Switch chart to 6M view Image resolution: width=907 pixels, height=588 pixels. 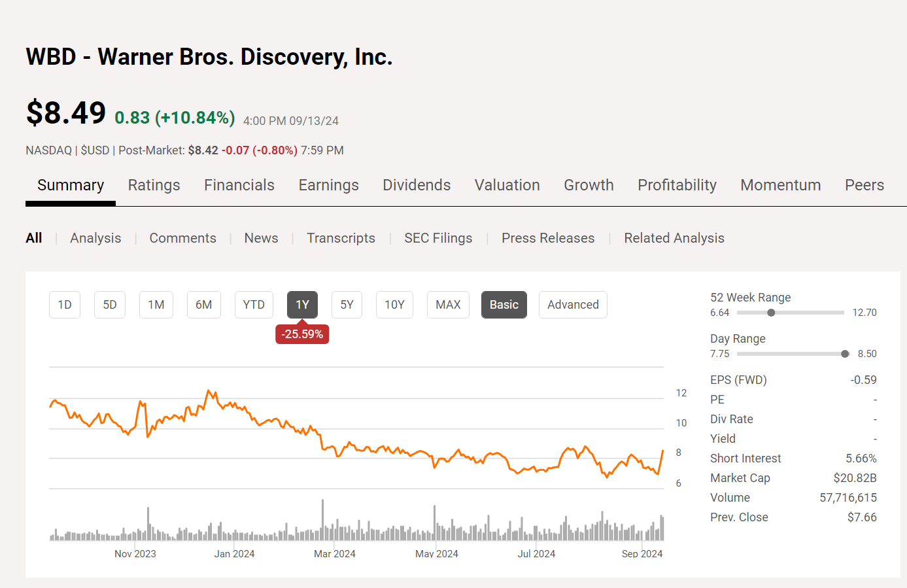pos(203,304)
